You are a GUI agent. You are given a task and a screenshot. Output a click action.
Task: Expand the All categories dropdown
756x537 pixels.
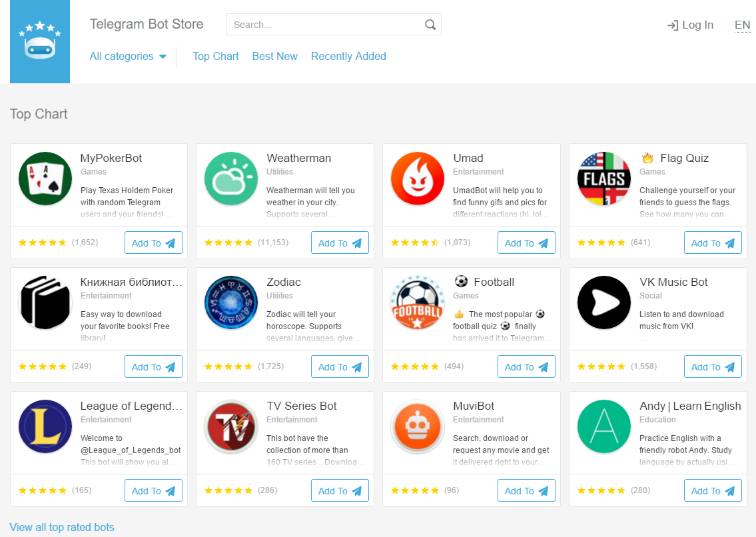click(x=128, y=57)
